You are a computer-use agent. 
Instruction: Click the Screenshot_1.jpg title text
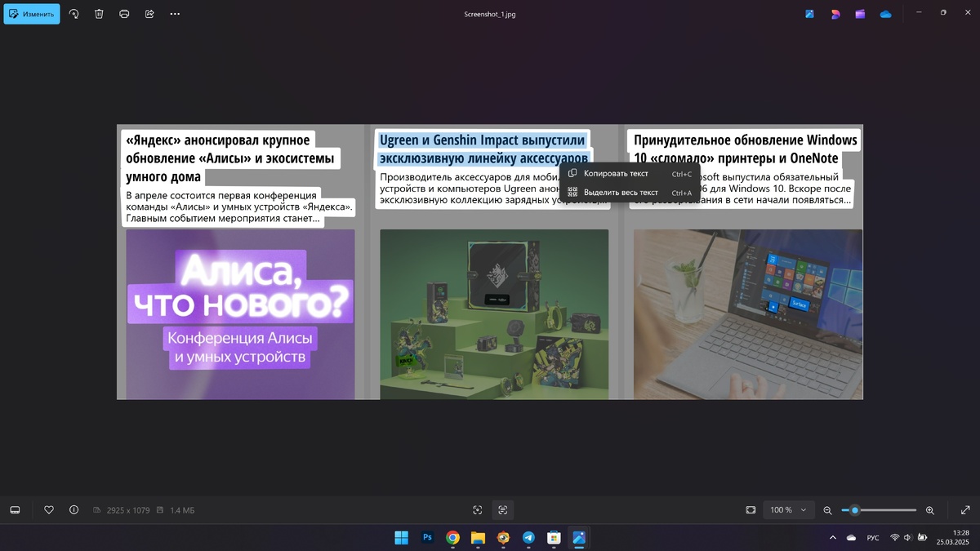pos(489,14)
